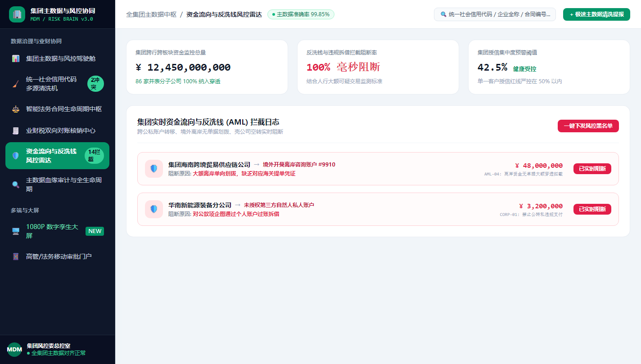The image size is (641, 364).
Task: Click 集团海南跨境贸易供应链公司 company name
Action: click(x=209, y=165)
